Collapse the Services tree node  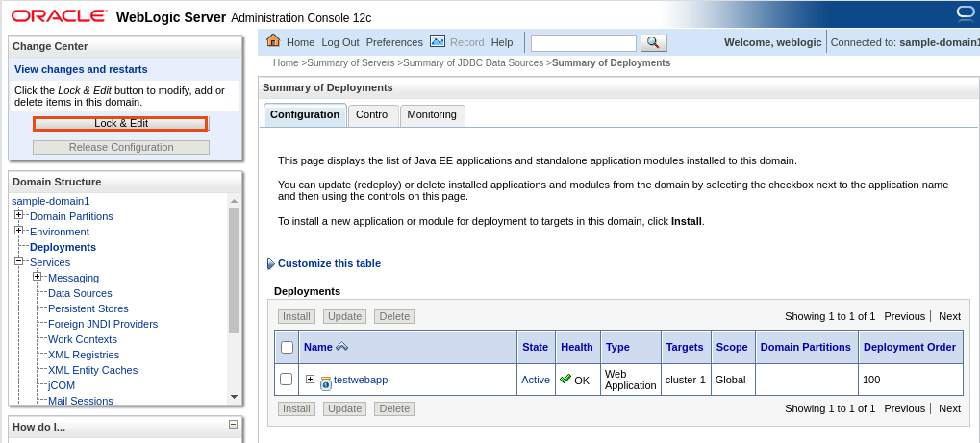click(x=18, y=261)
